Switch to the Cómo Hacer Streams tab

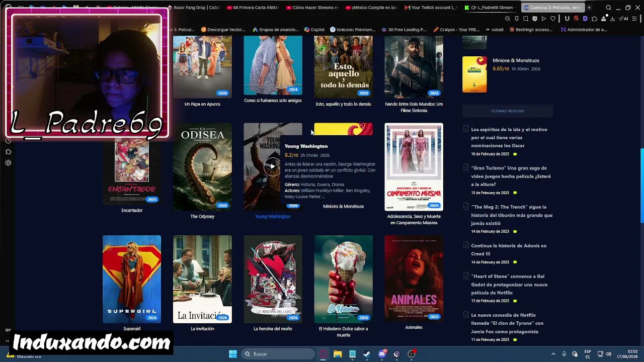coord(312,8)
